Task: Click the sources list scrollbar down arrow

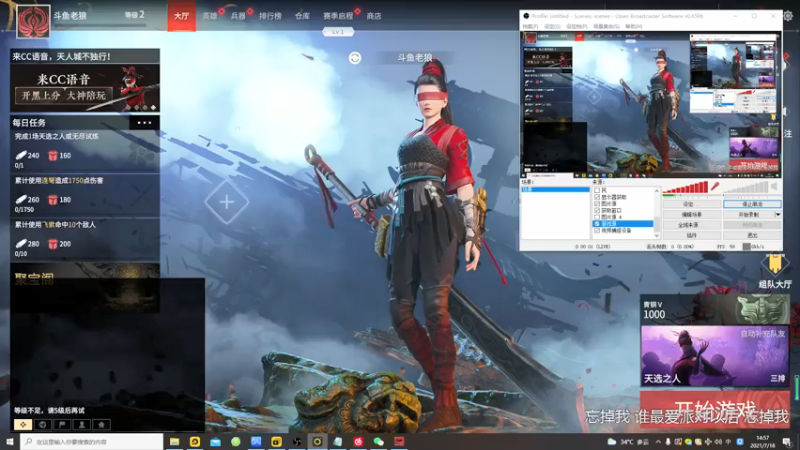Action: [657, 236]
